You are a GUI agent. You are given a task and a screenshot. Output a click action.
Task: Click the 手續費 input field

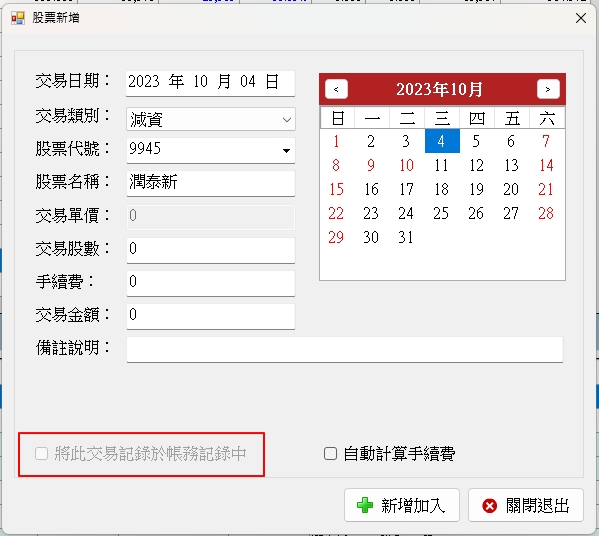(210, 283)
